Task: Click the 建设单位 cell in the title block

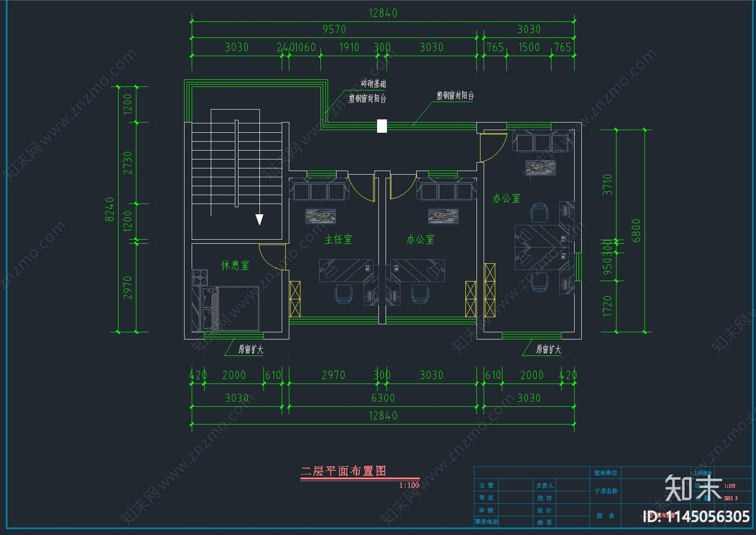Action: pos(606,473)
